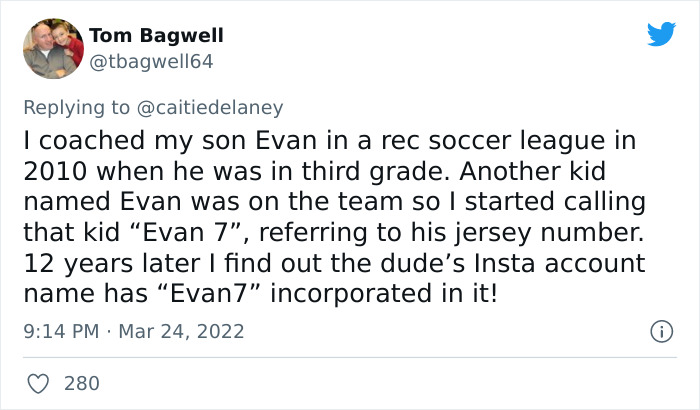
Task: Click the opening words "I coached my son"
Action: tap(112, 141)
